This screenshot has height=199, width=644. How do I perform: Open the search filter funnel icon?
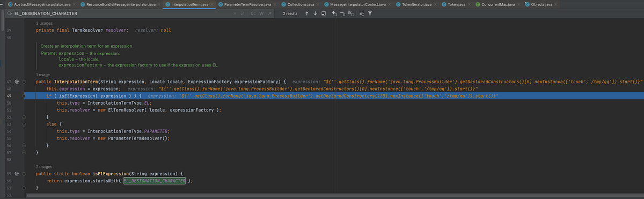click(x=370, y=13)
